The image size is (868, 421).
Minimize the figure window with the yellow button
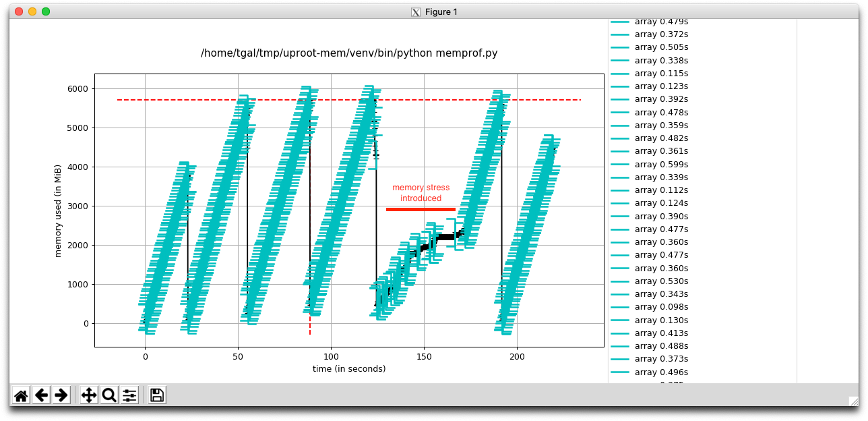pyautogui.click(x=31, y=11)
